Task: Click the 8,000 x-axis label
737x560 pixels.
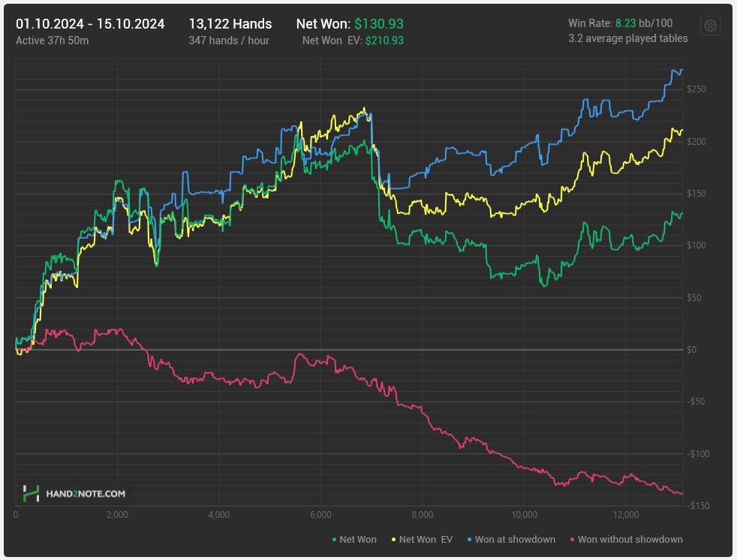Action: point(423,515)
